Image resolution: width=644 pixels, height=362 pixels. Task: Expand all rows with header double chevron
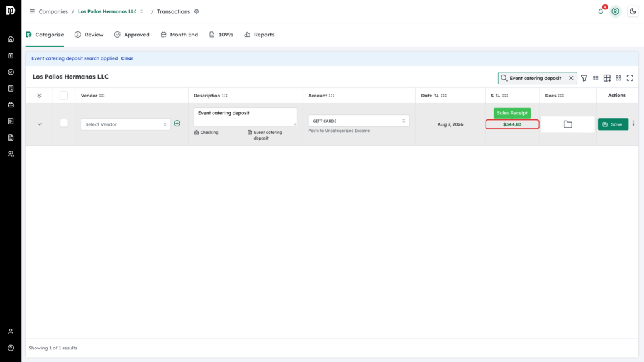(39, 96)
